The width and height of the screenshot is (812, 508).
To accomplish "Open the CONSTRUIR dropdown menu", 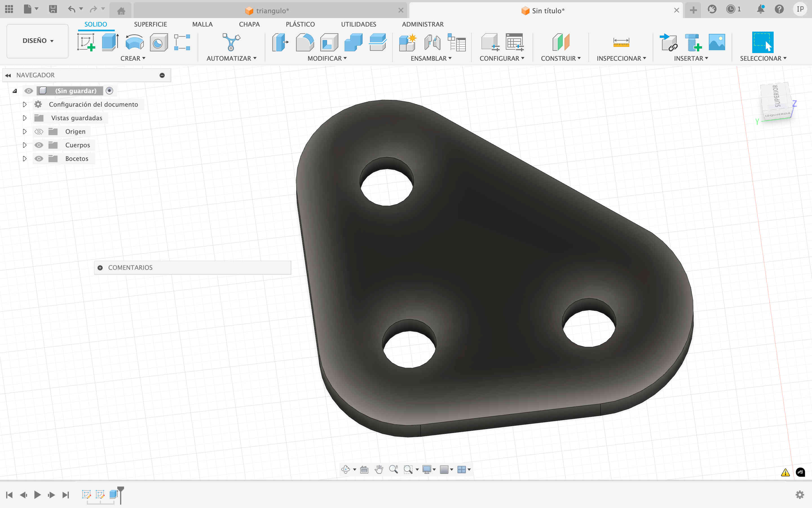I will coord(561,58).
